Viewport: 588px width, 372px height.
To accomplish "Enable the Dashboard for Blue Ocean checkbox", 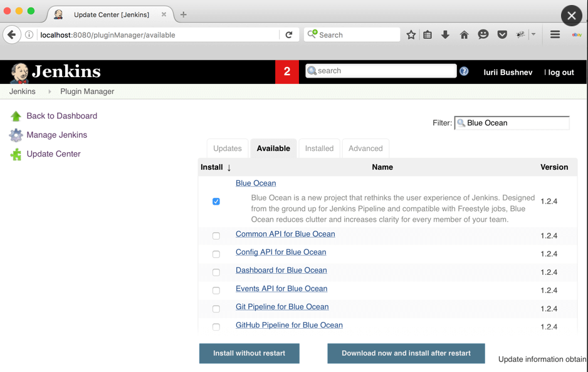I will [216, 272].
